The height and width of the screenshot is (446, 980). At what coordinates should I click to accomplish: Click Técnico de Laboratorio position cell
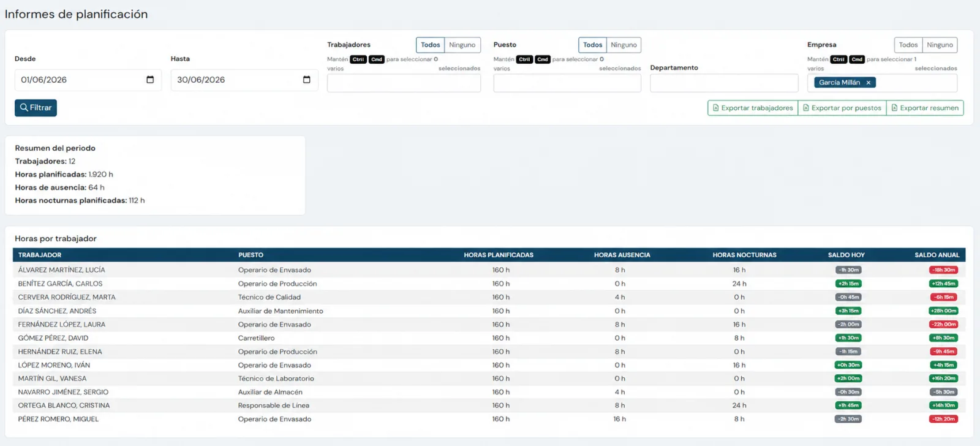[276, 379]
